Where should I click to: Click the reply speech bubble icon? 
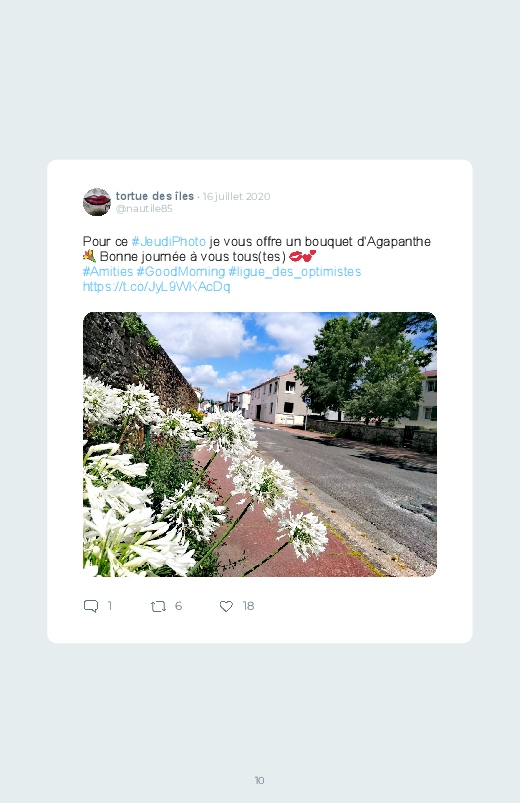pos(91,606)
